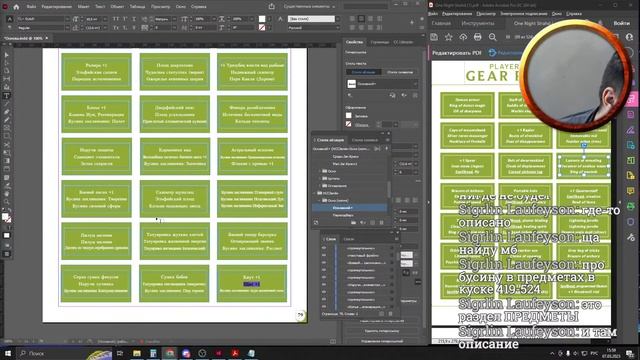This screenshot has width=640, height=360.
Task: Toggle visibility eye of topmost layer
Action: 324,248
